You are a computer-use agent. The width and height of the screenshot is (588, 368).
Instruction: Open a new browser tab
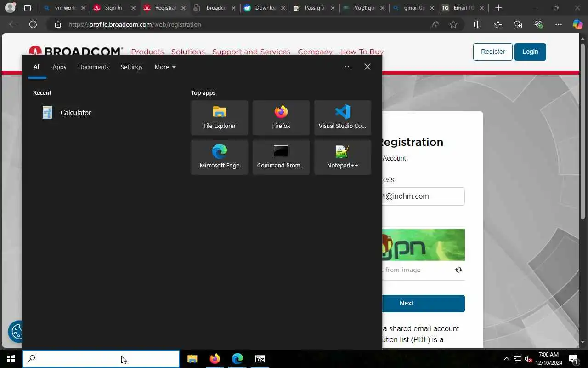click(498, 8)
